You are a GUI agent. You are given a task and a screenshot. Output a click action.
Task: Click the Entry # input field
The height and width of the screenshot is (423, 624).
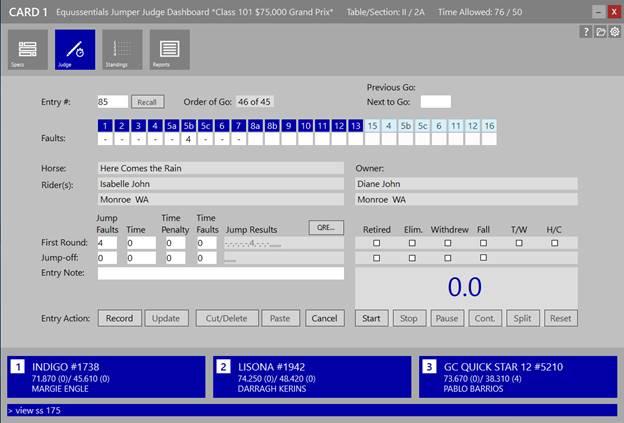point(113,102)
